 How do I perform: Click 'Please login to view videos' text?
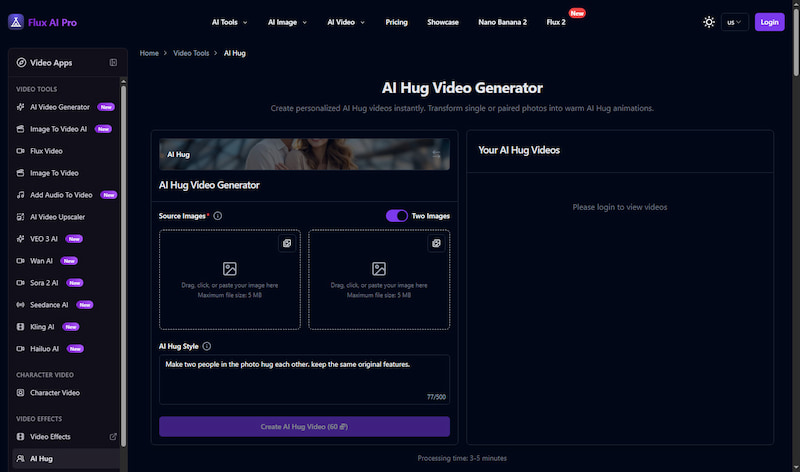pyautogui.click(x=620, y=207)
